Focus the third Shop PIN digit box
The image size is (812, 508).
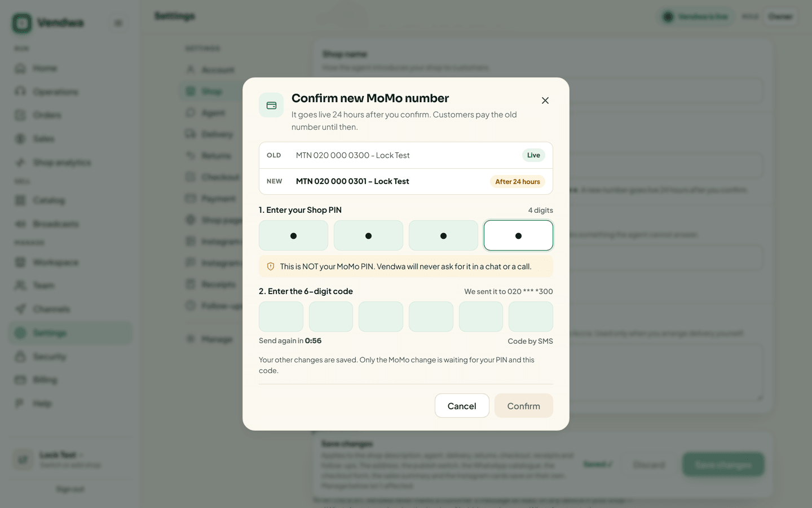click(x=443, y=235)
